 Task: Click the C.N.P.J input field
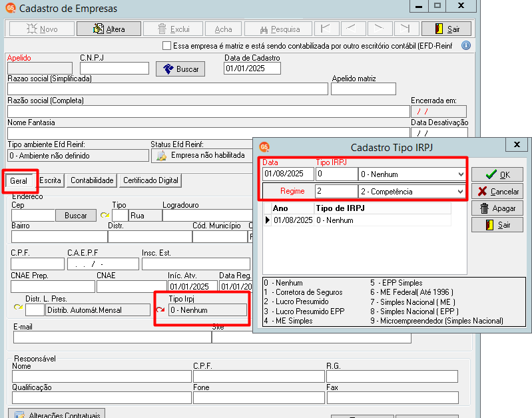click(x=115, y=68)
